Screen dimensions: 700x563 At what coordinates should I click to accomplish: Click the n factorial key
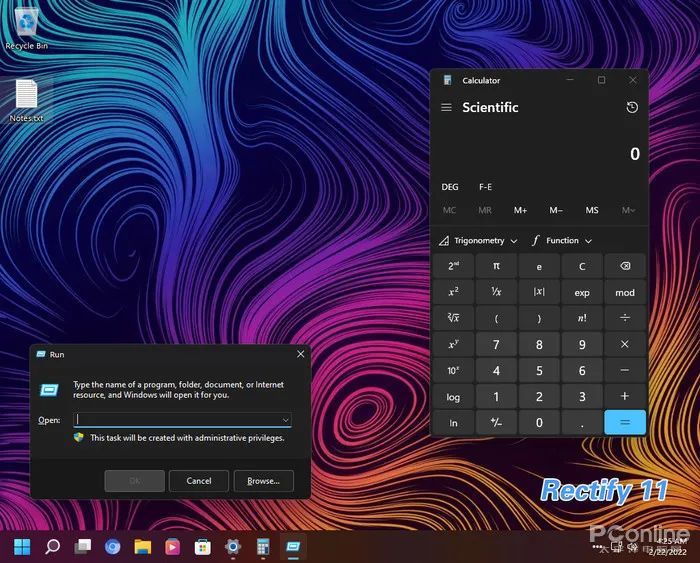(582, 318)
